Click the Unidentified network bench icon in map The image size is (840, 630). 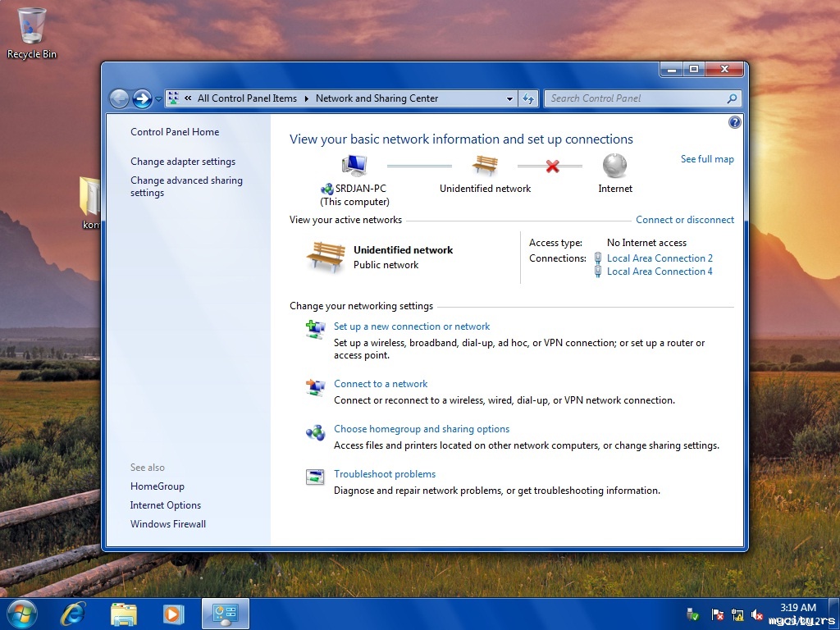pyautogui.click(x=485, y=166)
